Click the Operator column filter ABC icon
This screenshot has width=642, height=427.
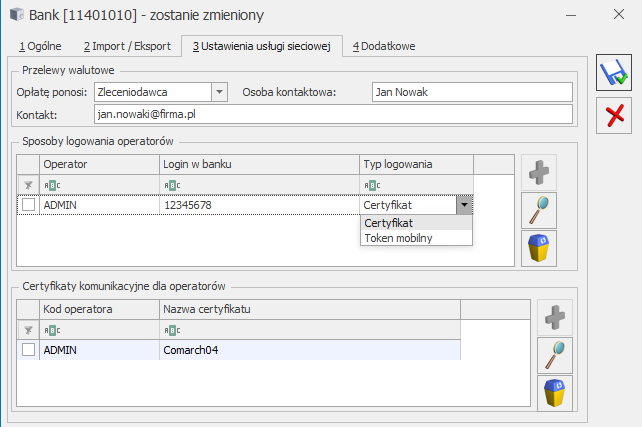pyautogui.click(x=52, y=185)
